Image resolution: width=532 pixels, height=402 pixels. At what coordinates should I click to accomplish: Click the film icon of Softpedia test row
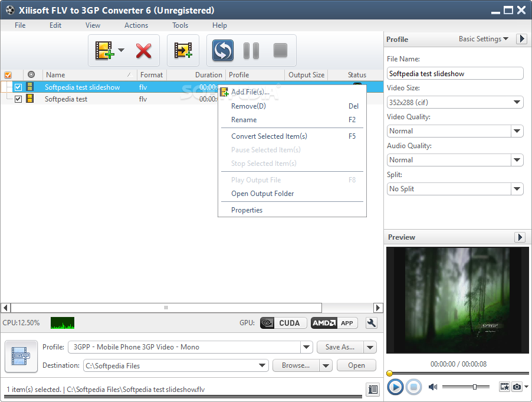pos(30,99)
